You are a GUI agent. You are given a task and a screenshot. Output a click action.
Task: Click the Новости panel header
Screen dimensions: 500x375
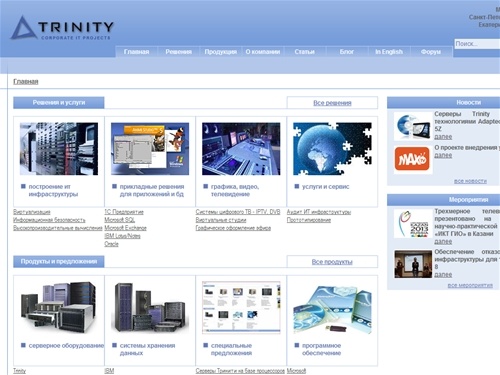click(x=444, y=103)
